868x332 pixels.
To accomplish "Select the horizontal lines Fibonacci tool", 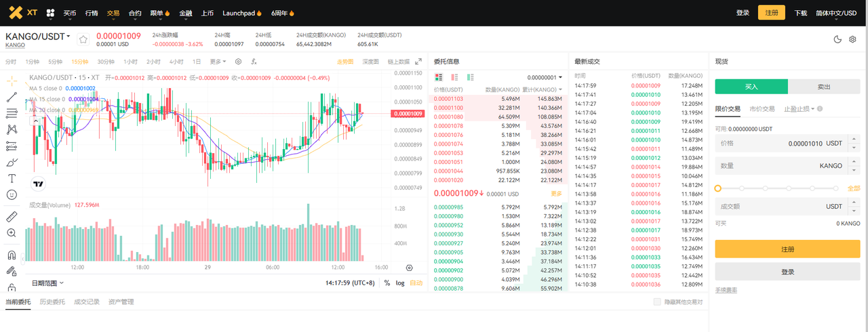I will 12,113.
